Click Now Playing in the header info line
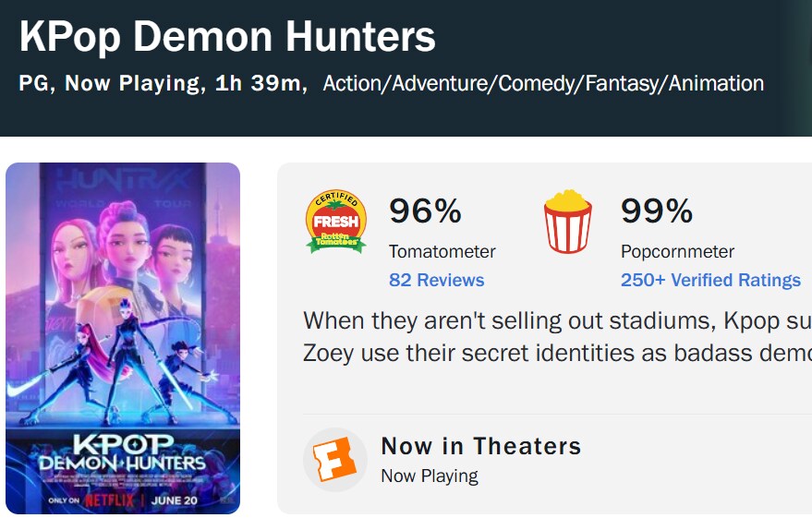 132,84
